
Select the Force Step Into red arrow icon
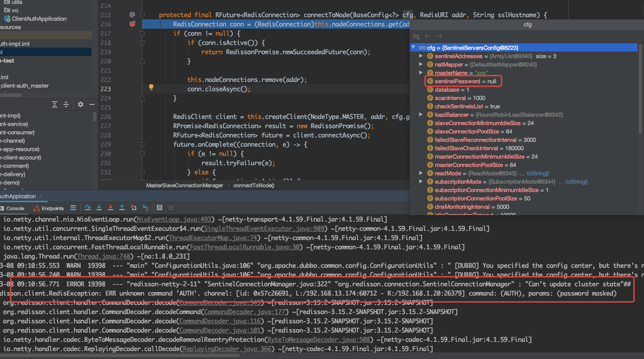111,207
